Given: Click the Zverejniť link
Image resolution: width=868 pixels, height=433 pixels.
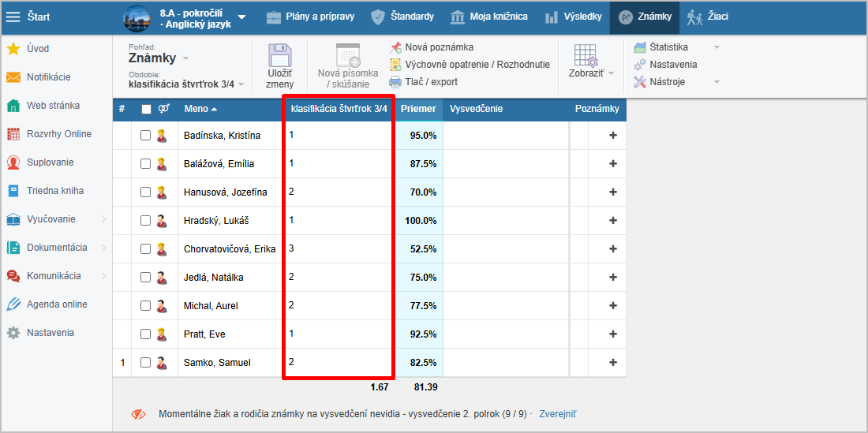Looking at the screenshot, I should tap(557, 413).
